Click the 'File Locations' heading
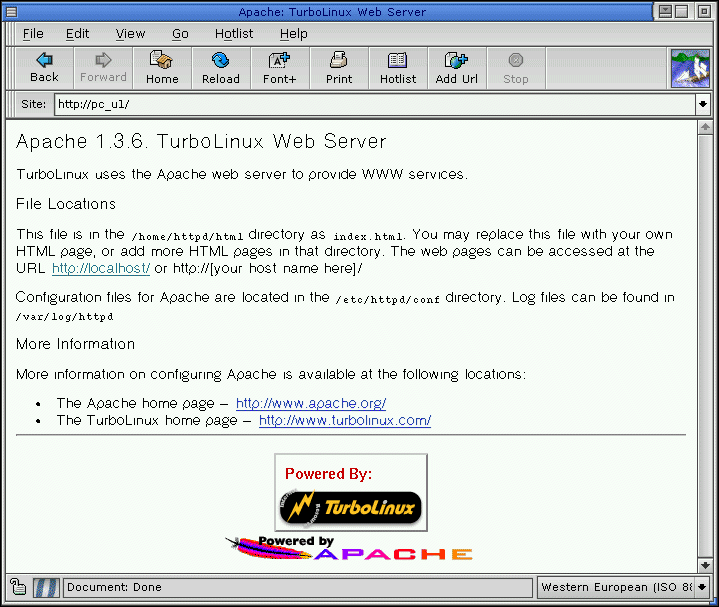The height and width of the screenshot is (607, 719). pos(66,204)
